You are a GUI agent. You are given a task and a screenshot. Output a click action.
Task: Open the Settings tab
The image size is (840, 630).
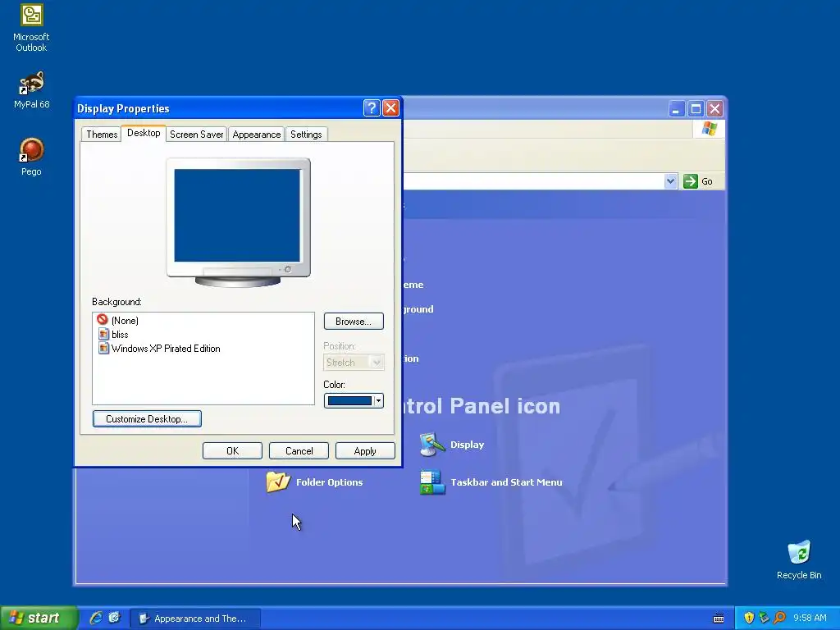point(306,135)
